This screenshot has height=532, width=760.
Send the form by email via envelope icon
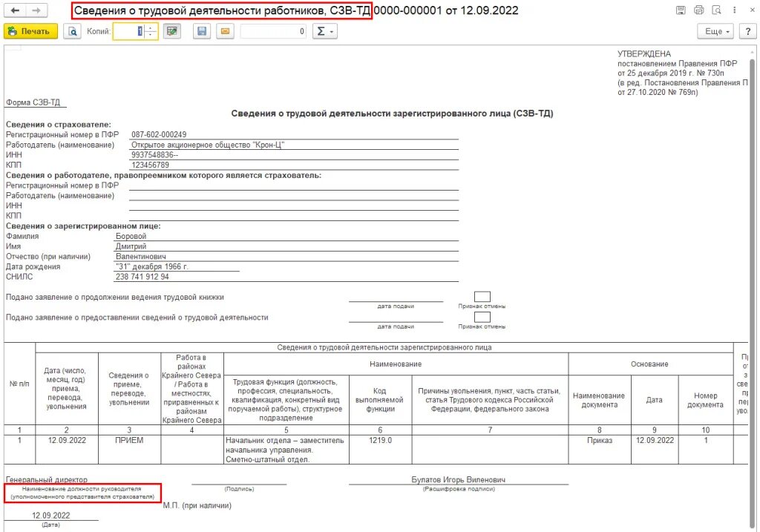point(225,31)
